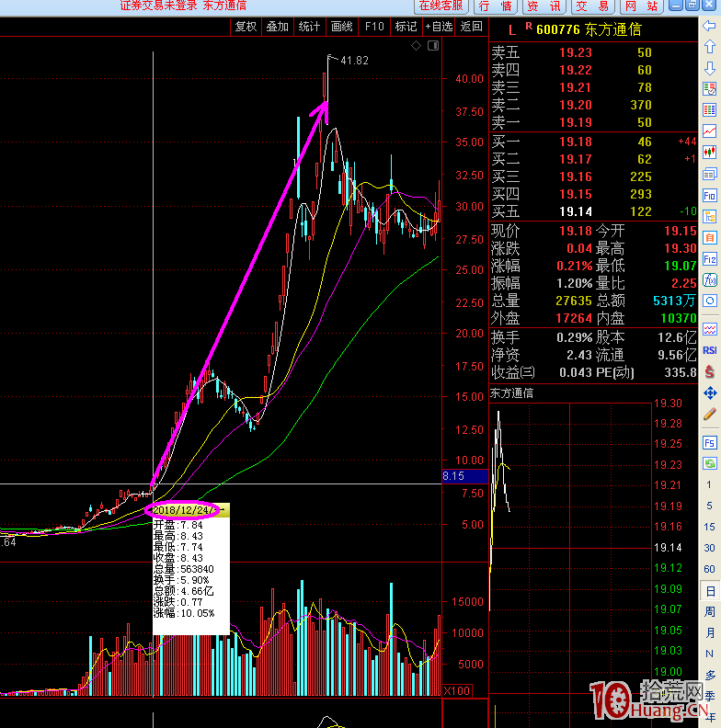Open the 交易 trading tab

[x=592, y=6]
